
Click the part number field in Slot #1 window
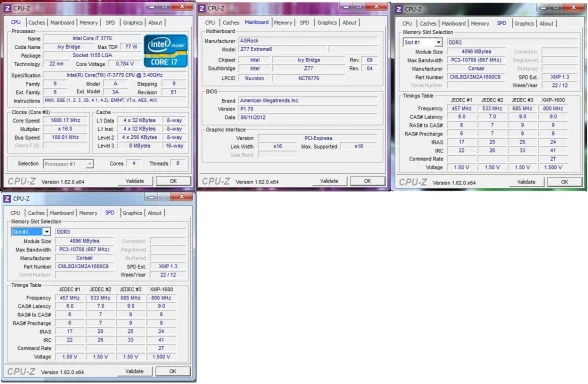pos(476,77)
